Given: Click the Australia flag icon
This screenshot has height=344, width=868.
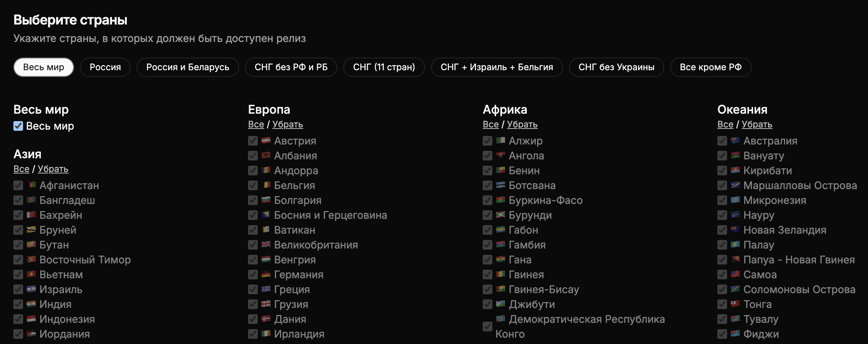Looking at the screenshot, I should pos(735,140).
